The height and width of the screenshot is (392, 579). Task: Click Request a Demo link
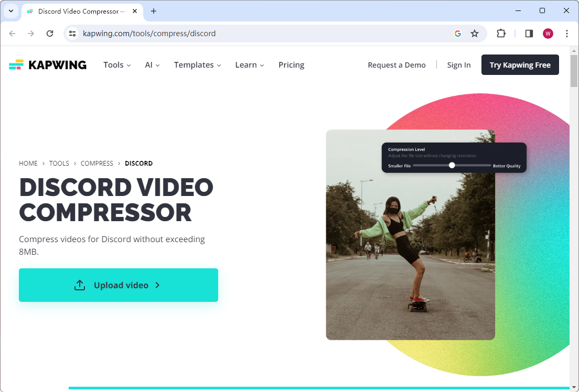[396, 65]
